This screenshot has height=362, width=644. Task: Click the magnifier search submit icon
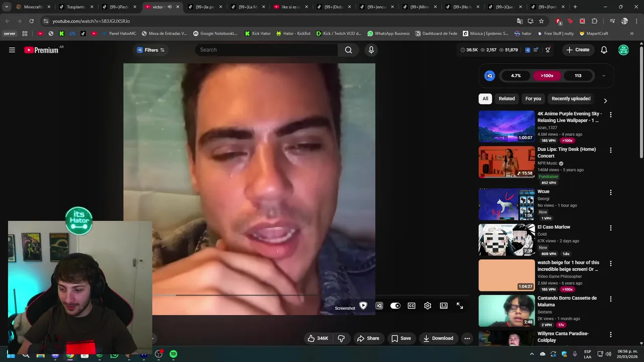348,50
